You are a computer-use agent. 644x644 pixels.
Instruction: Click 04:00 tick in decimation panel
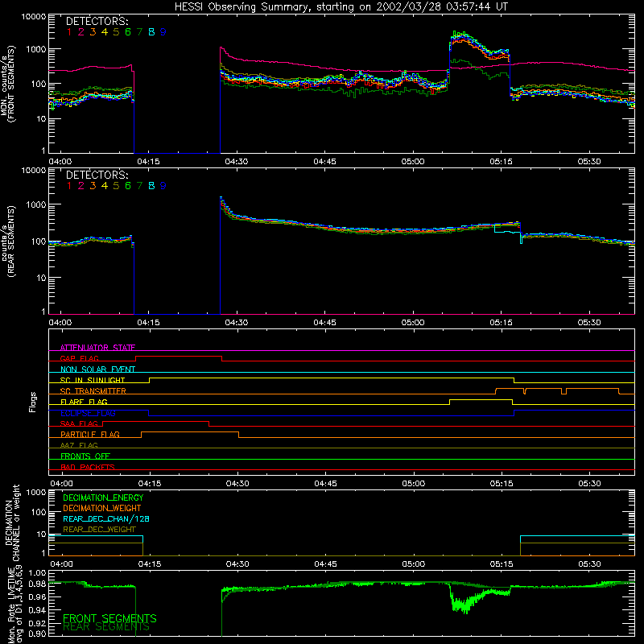[61, 564]
